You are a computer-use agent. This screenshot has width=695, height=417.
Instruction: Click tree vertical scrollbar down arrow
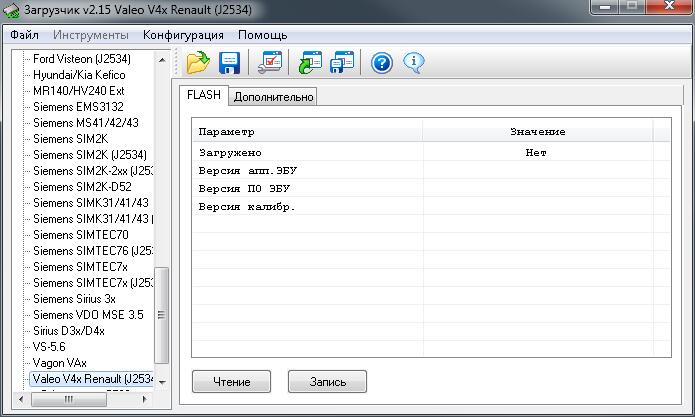pos(162,382)
